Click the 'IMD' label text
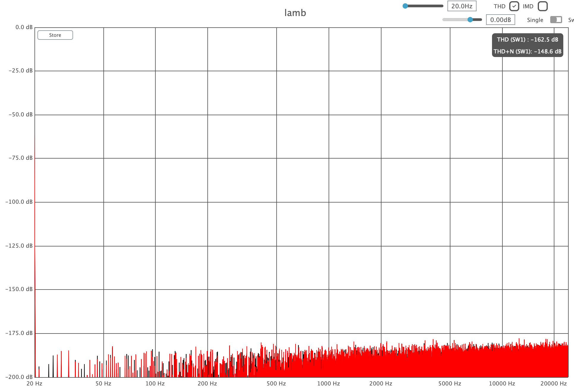Screen dimensions: 574x392 pos(528,6)
